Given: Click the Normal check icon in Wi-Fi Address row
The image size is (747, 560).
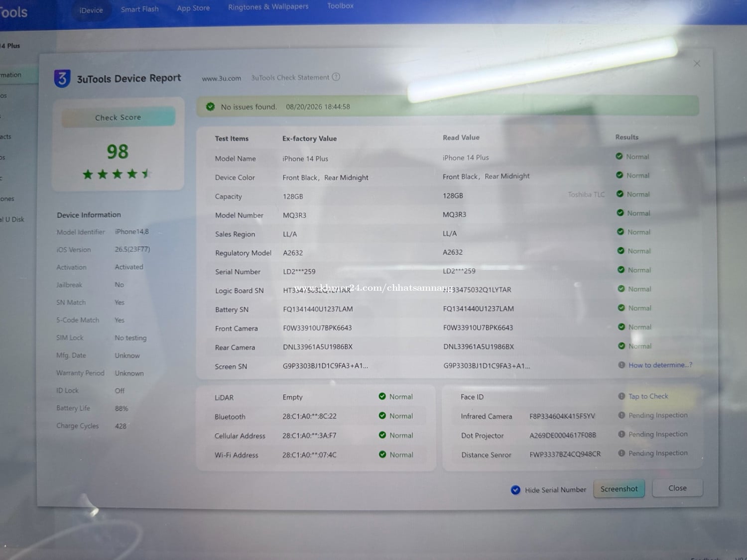Looking at the screenshot, I should point(382,454).
